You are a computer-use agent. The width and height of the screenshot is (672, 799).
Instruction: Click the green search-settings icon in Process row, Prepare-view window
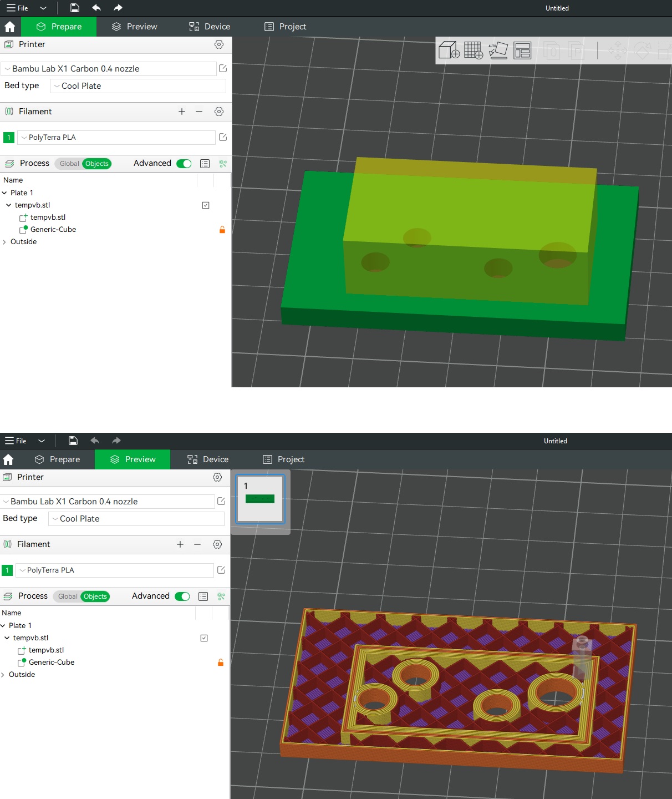[223, 164]
